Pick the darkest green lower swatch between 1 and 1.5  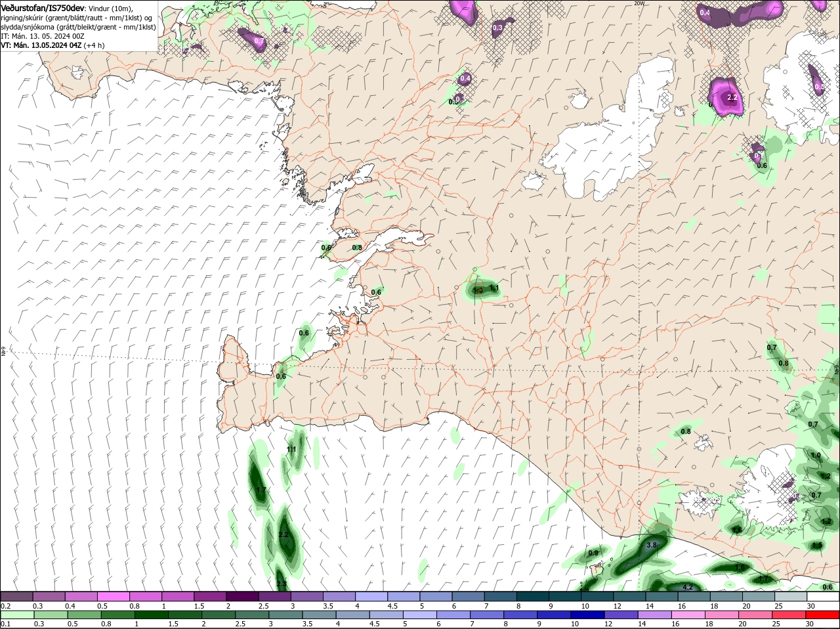[152, 615]
